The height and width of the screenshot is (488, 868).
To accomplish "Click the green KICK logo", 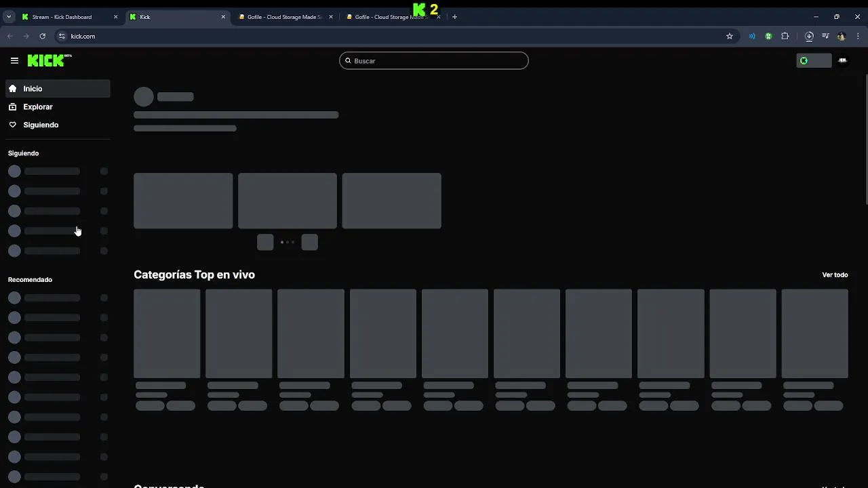I will point(50,60).
